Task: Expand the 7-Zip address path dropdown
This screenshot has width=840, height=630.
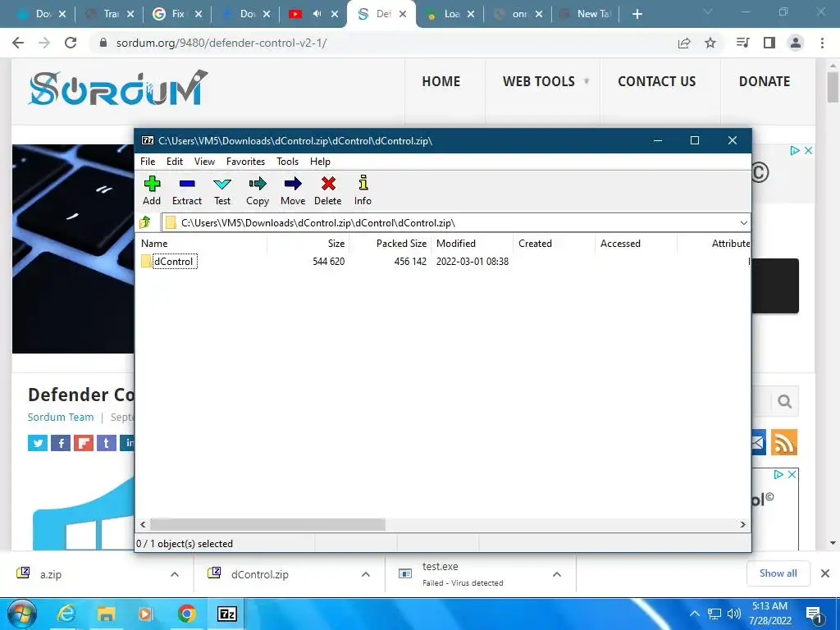Action: click(743, 223)
